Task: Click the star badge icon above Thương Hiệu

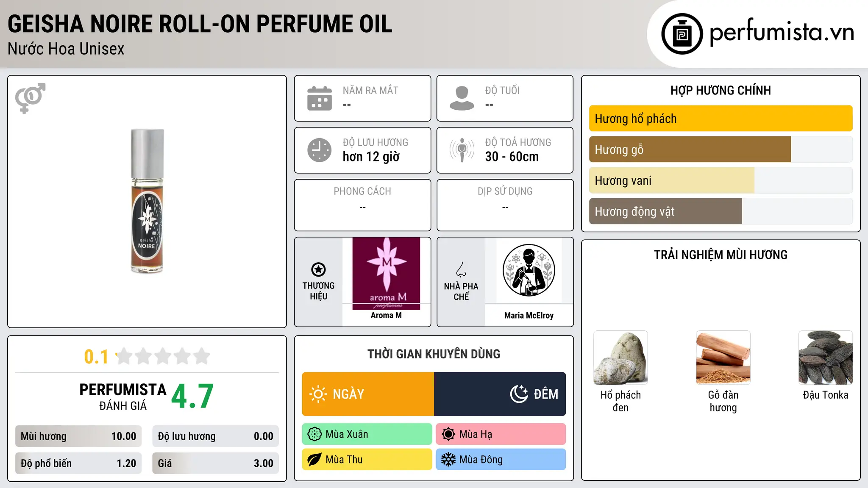Action: click(318, 269)
